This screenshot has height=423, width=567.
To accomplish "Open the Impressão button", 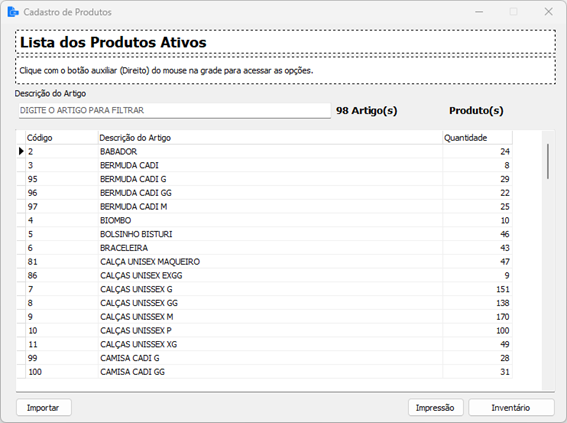I will (x=435, y=407).
